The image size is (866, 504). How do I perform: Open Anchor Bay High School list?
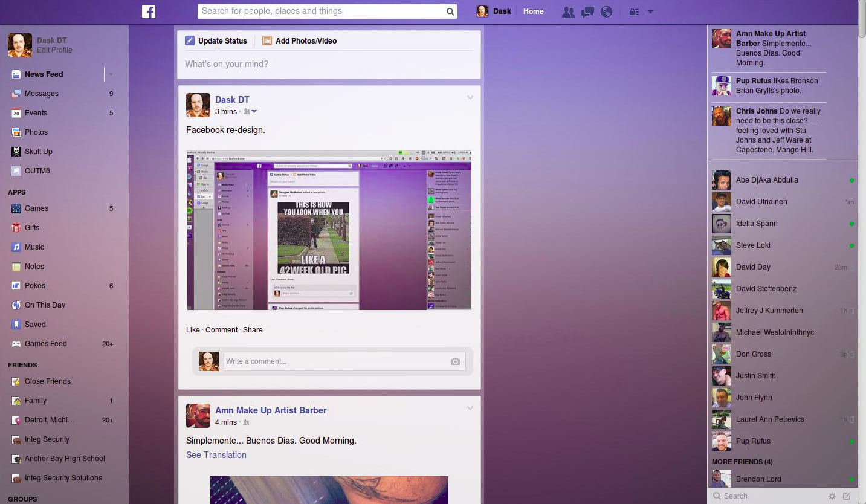click(x=63, y=459)
